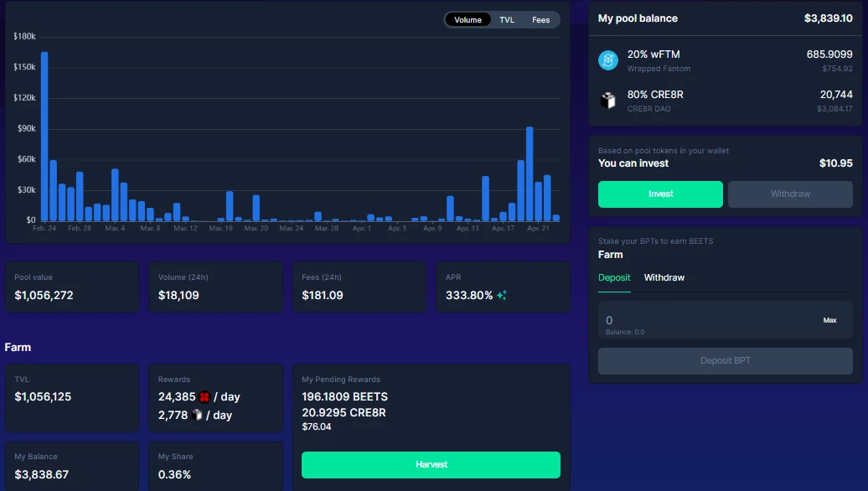This screenshot has width=868, height=491.
Task: Click the wFTM Wrapped Fantom token icon
Action: coord(607,59)
